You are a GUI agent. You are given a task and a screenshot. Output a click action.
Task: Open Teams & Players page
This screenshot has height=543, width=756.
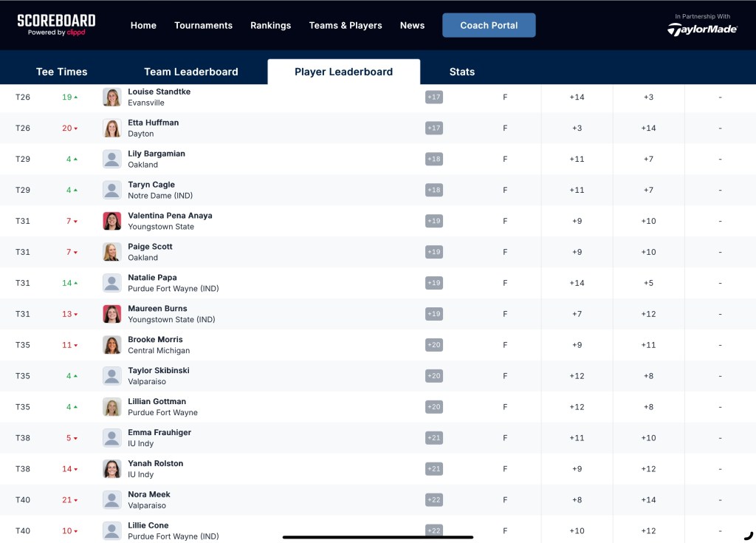point(346,25)
